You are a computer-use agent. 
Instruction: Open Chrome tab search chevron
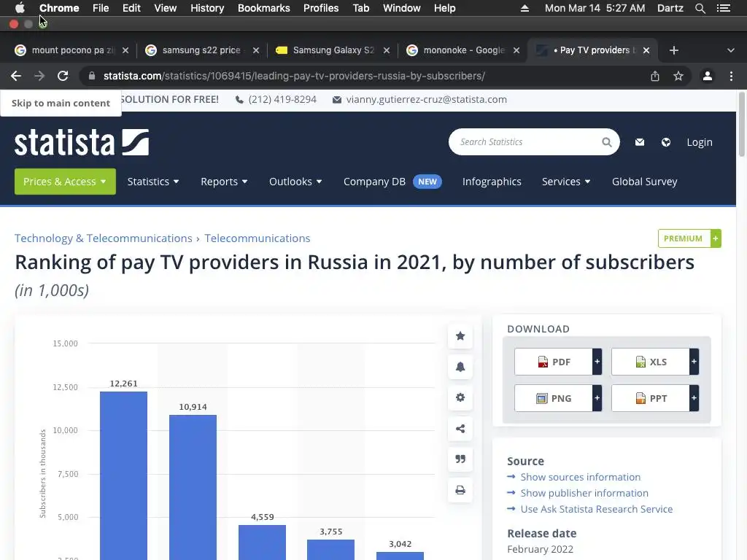(x=731, y=50)
